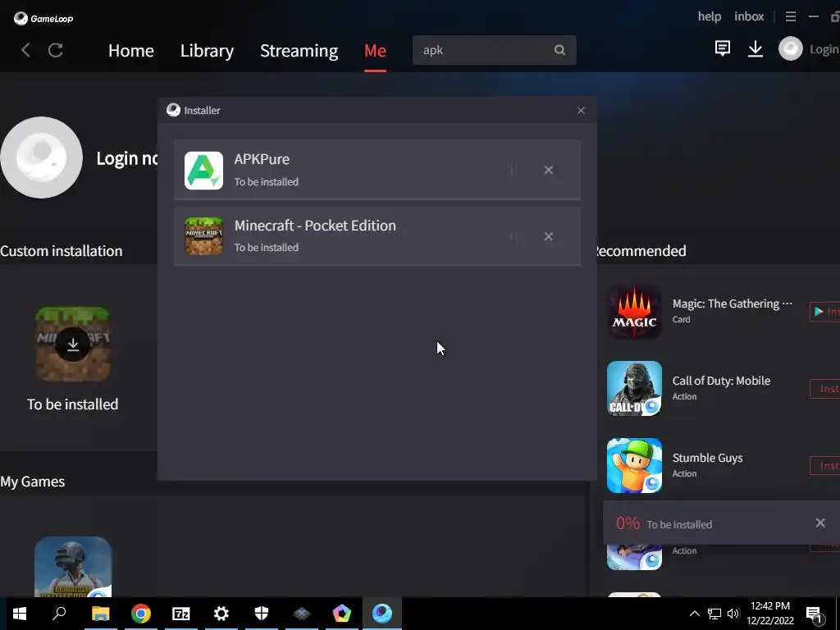Click the search box containing apk
Screen dimensions: 840x630
[494, 50]
